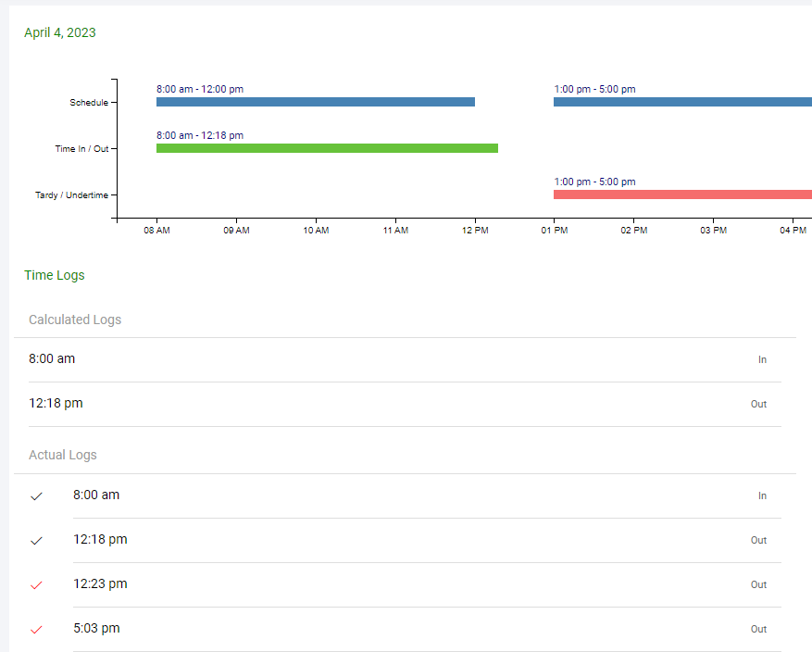
Task: Click the Out label on the 5:03 pm row
Action: pyautogui.click(x=758, y=629)
